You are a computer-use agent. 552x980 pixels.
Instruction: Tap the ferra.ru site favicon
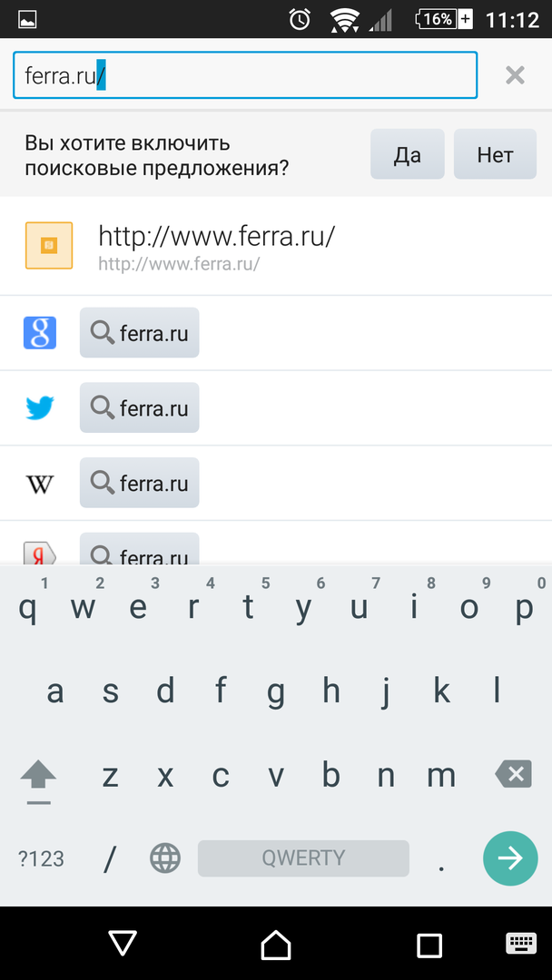48,245
